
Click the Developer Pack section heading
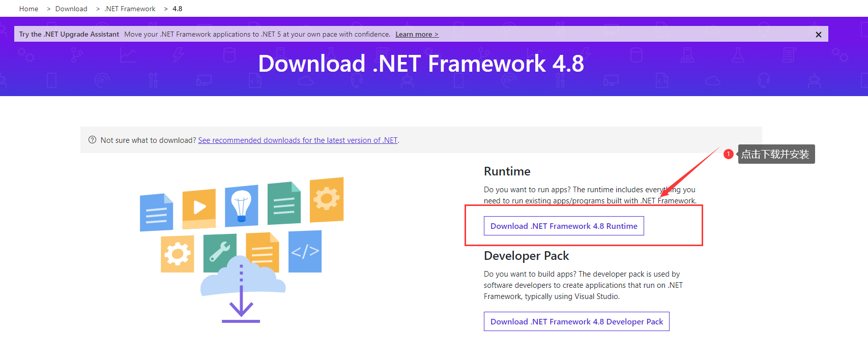pyautogui.click(x=527, y=256)
